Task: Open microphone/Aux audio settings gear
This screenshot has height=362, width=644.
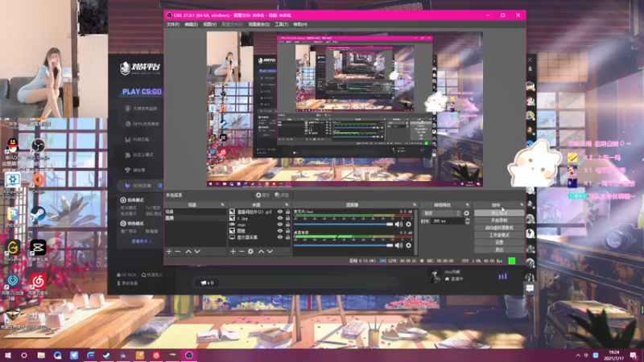Action: [408, 224]
